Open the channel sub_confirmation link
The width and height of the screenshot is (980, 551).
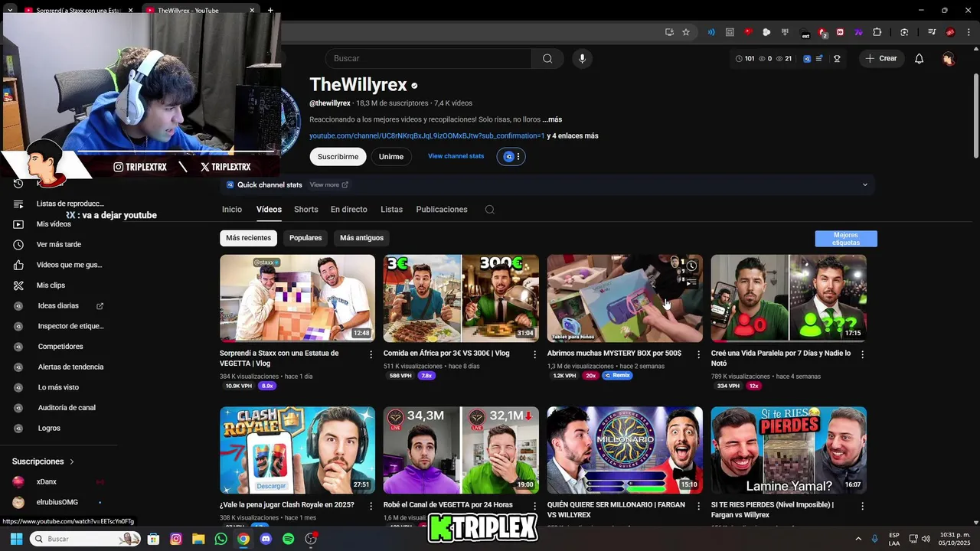pyautogui.click(x=427, y=136)
